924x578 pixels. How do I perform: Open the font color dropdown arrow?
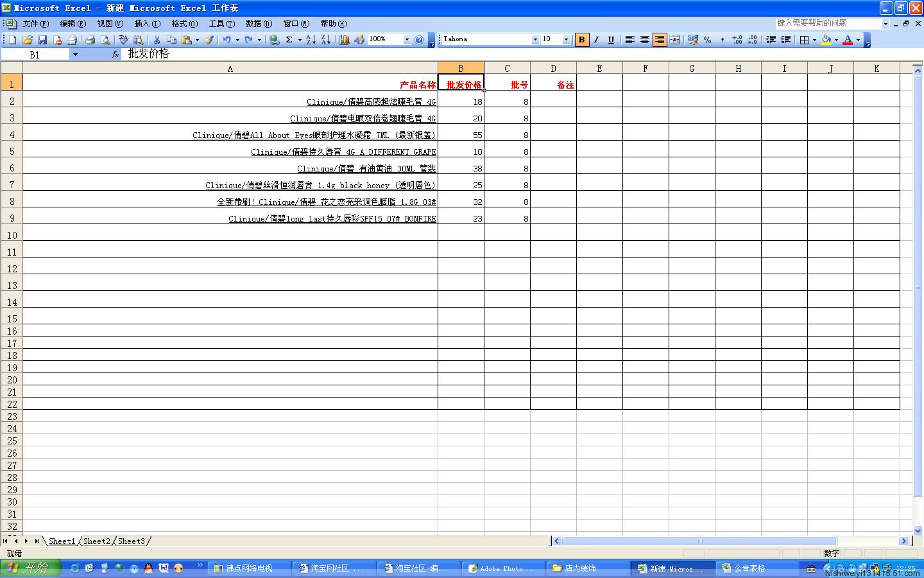coord(858,40)
